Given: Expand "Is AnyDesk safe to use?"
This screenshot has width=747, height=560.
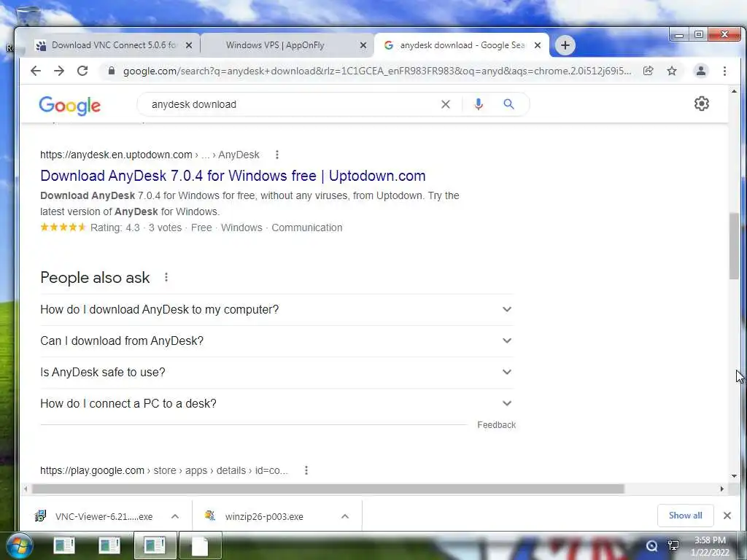Looking at the screenshot, I should 276,373.
